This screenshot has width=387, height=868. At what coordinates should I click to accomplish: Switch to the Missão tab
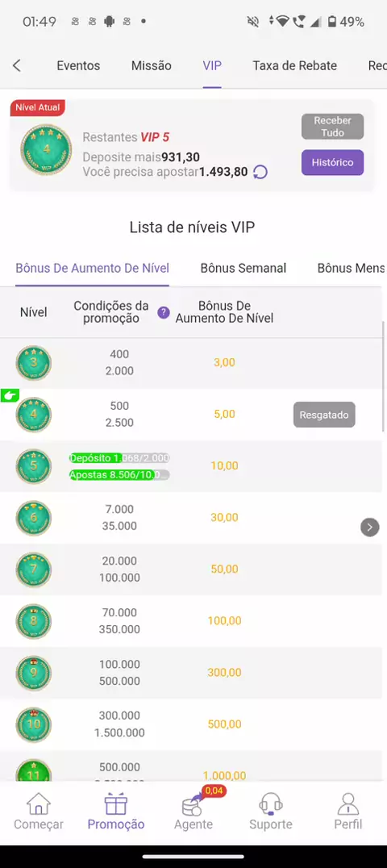(151, 66)
